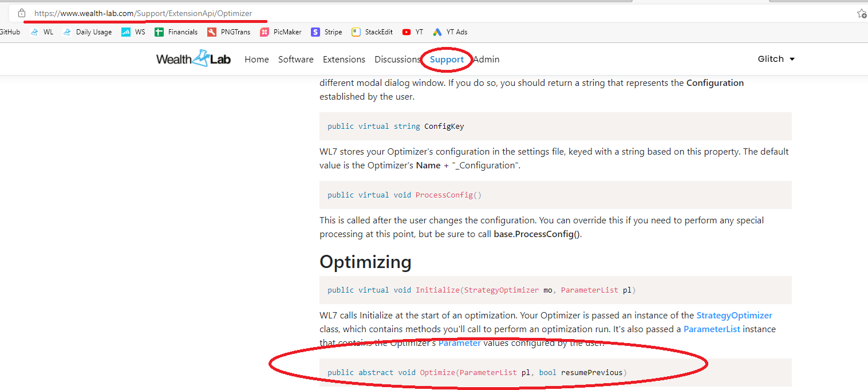
Task: Open the WS bookmark
Action: [133, 32]
